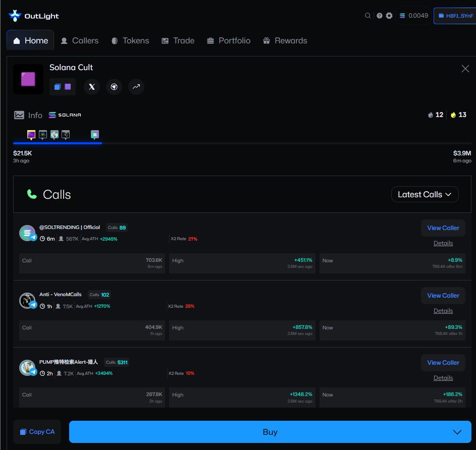Screen dimensions: 476x450
Task: Click the Calls 5311 badge
Action: click(x=117, y=362)
